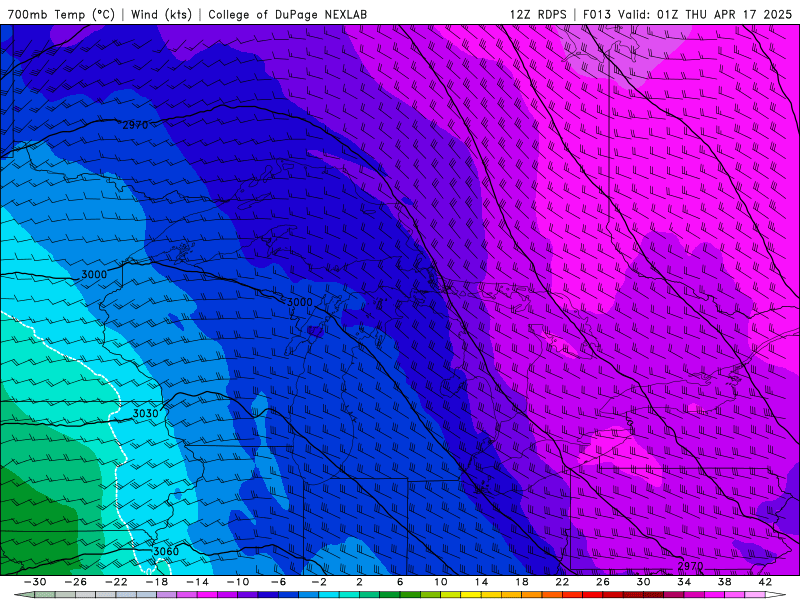Click the -18 value on the color scale

(157, 582)
